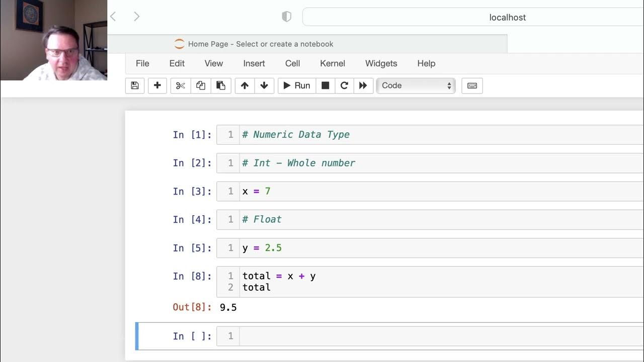Restart the kernel with the circular arrow icon
Screen dimensions: 644x362
pos(344,85)
